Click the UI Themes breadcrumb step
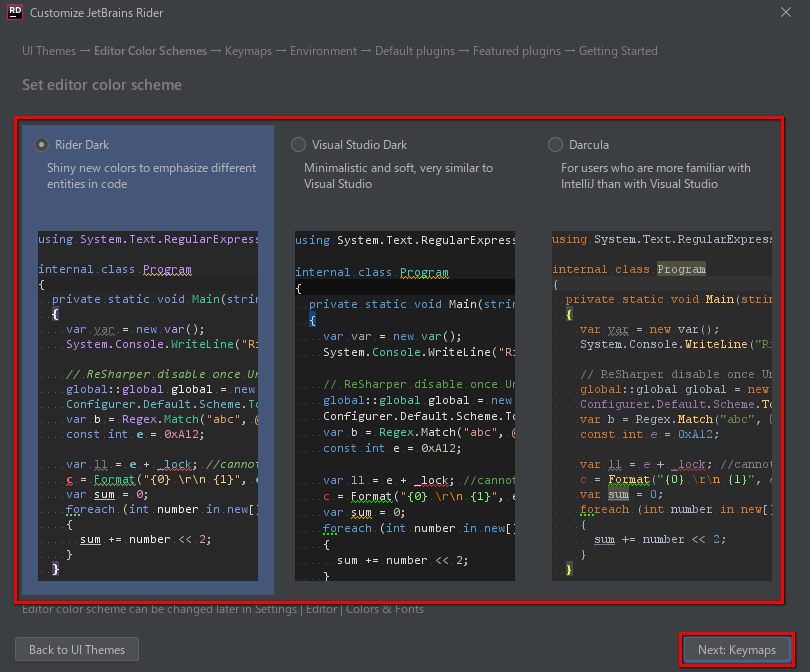Viewport: 810px width, 672px height. click(x=49, y=51)
